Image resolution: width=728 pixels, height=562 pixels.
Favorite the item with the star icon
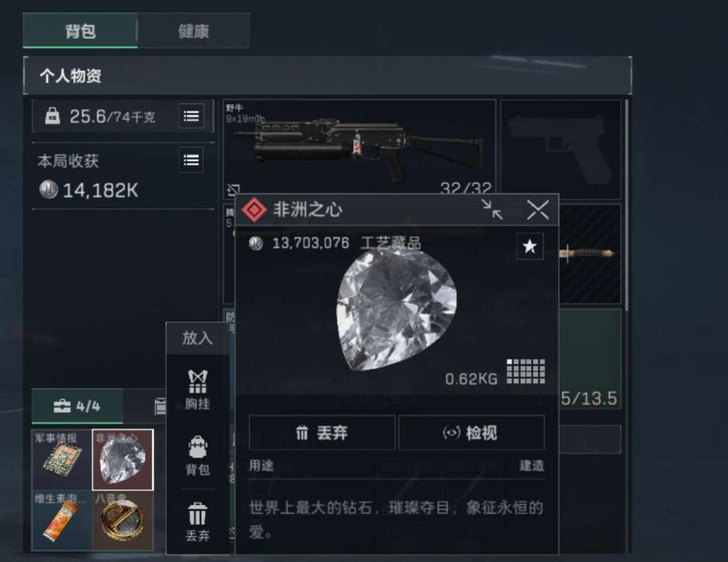point(530,246)
